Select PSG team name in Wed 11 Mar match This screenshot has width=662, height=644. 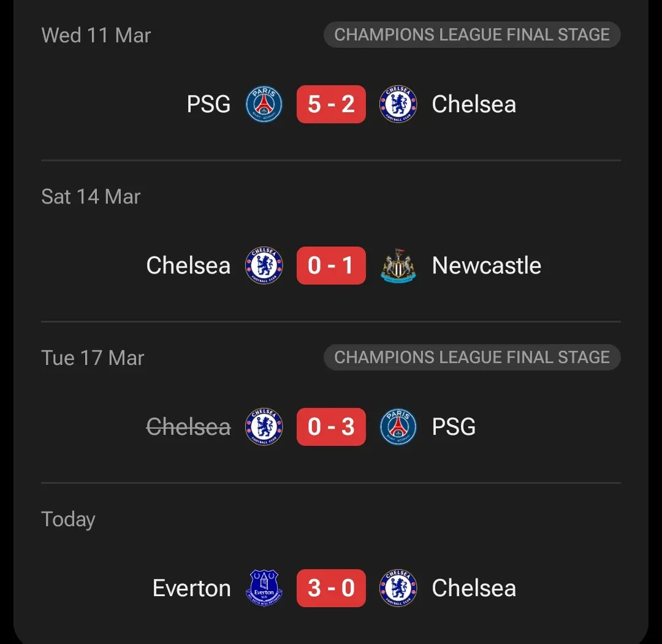208,104
